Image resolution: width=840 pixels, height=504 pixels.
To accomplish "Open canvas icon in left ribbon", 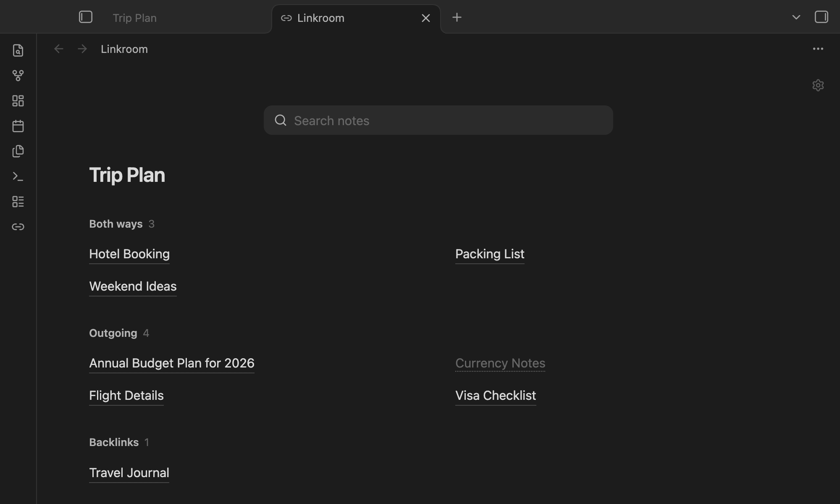I will [x=18, y=101].
